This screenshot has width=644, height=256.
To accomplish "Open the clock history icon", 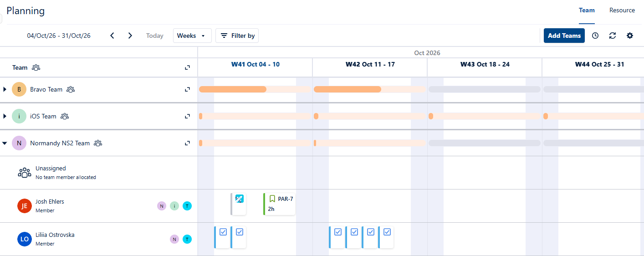I will pos(595,36).
